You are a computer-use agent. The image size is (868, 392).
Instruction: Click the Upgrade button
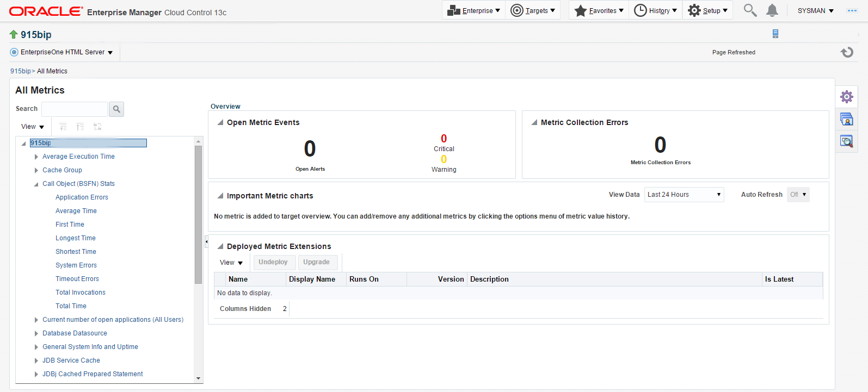(x=317, y=262)
